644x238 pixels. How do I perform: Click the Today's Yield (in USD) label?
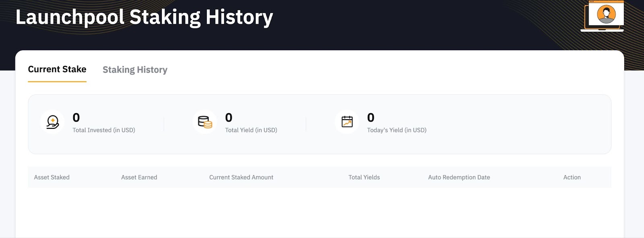(x=397, y=130)
